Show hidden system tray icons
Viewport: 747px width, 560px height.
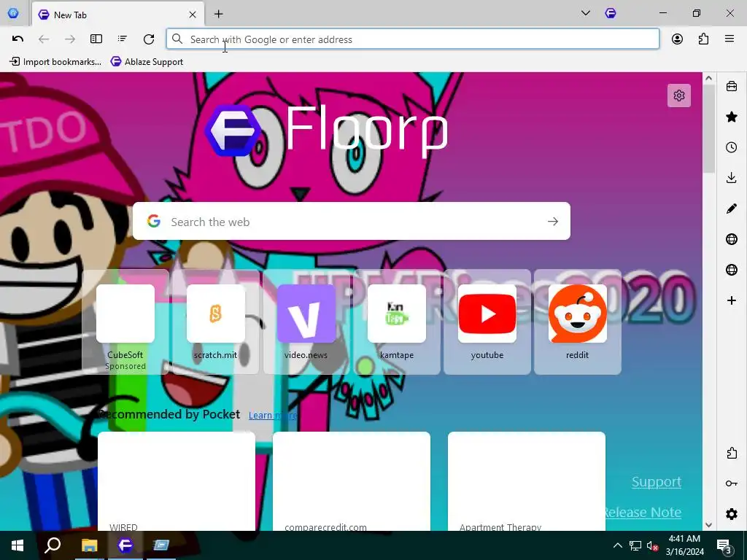click(617, 545)
